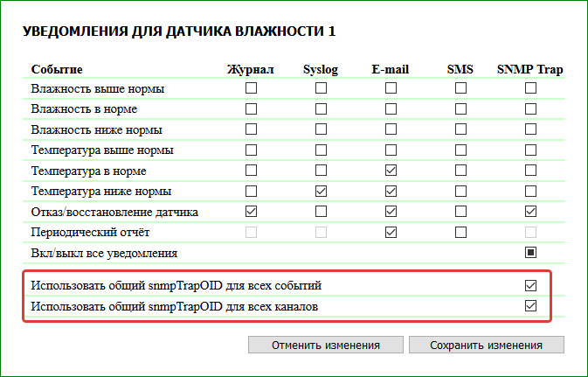Check SNMP Trap for Температура выше нормы
Screen dimensions: 588x377
pyautogui.click(x=530, y=150)
